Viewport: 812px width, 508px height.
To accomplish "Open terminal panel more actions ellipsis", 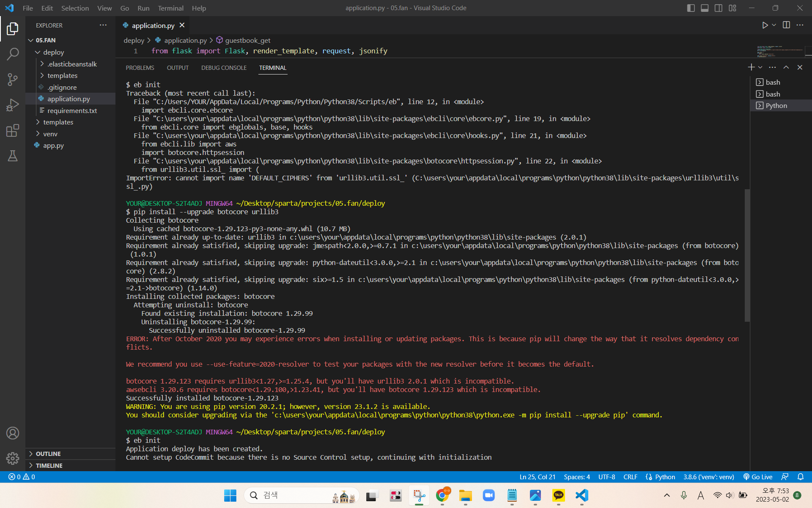I will point(772,67).
